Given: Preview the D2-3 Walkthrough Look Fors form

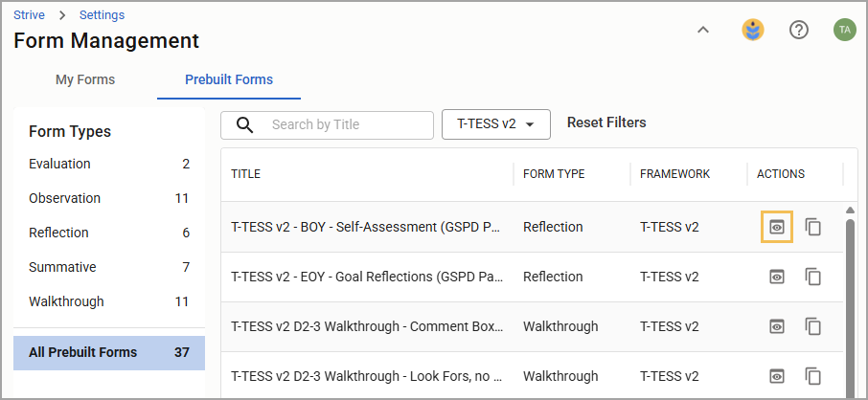Looking at the screenshot, I should click(x=777, y=376).
